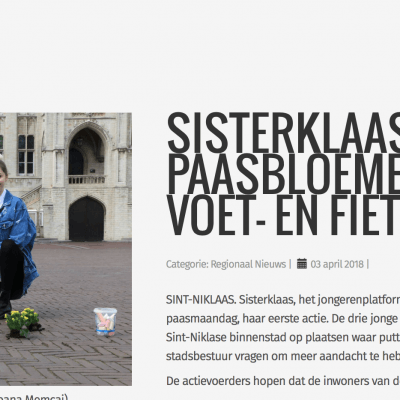Open the Regionaal Nieuws category link
The width and height of the screenshot is (400, 400).
[x=248, y=264]
